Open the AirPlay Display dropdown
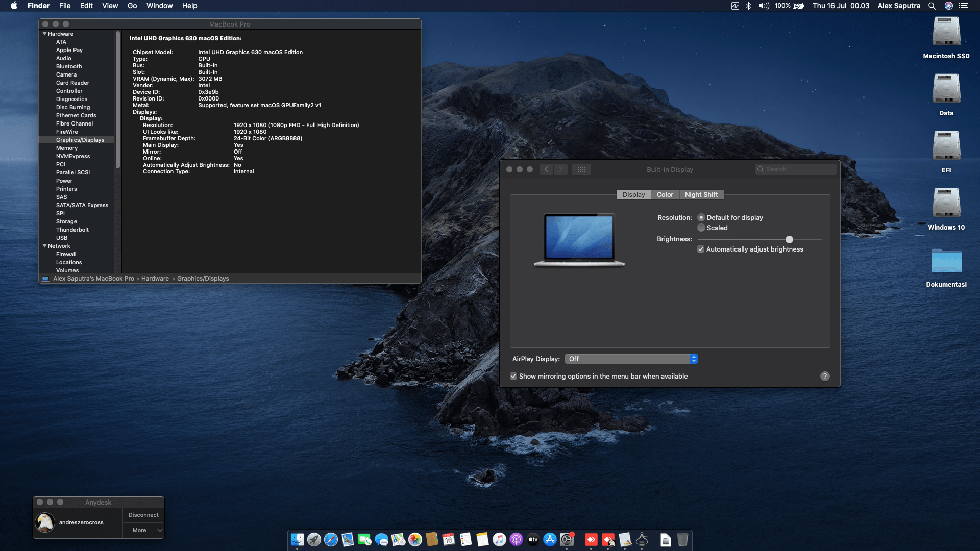The height and width of the screenshot is (551, 980). coord(631,359)
